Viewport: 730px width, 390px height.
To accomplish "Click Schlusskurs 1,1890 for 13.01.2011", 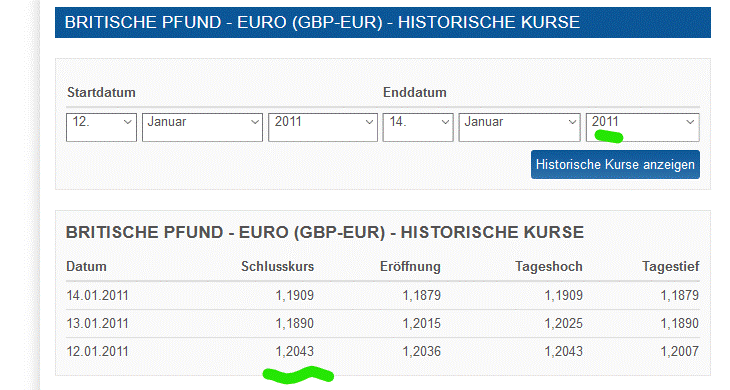I will pyautogui.click(x=295, y=323).
